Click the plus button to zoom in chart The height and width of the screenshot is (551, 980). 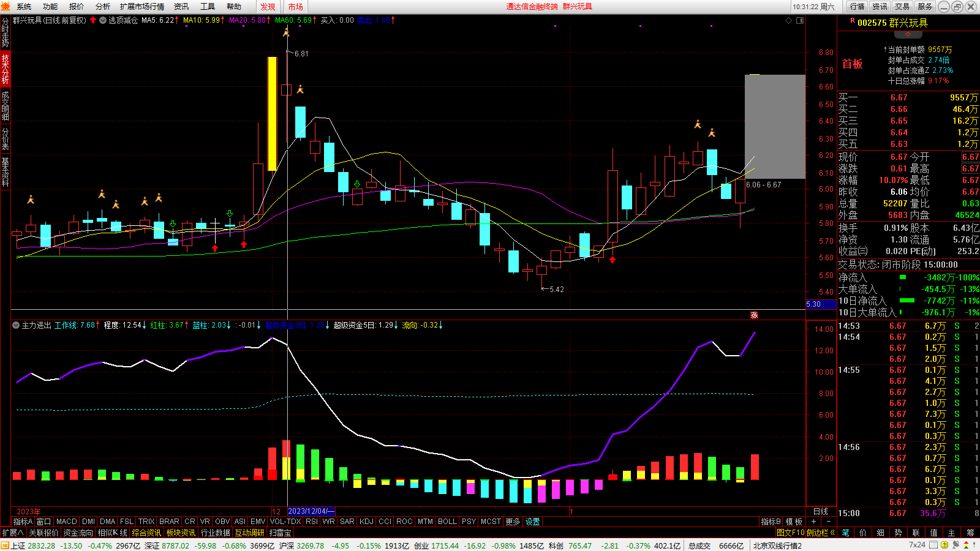813,522
